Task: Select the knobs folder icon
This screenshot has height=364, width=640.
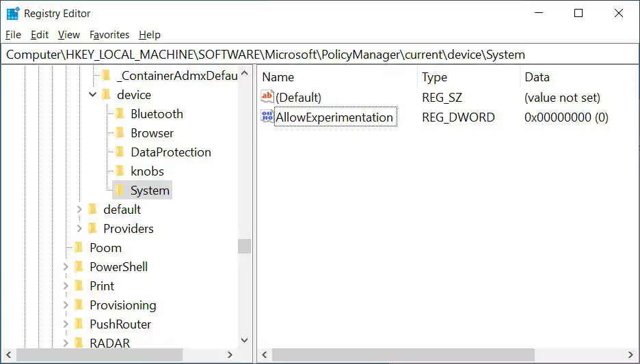Action: 120,171
